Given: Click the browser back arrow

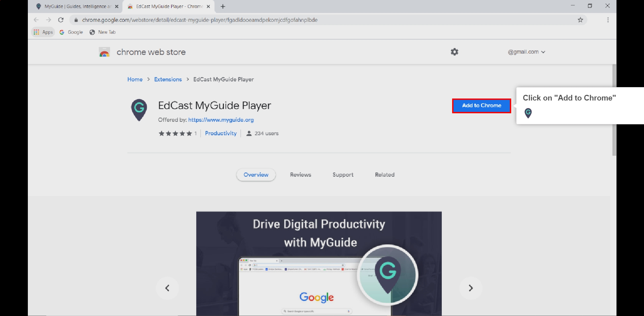Looking at the screenshot, I should pos(36,20).
